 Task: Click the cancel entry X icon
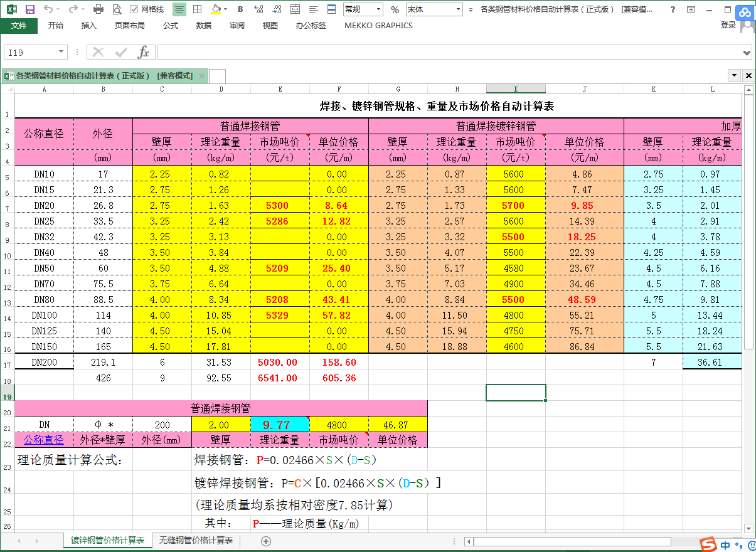(x=98, y=52)
